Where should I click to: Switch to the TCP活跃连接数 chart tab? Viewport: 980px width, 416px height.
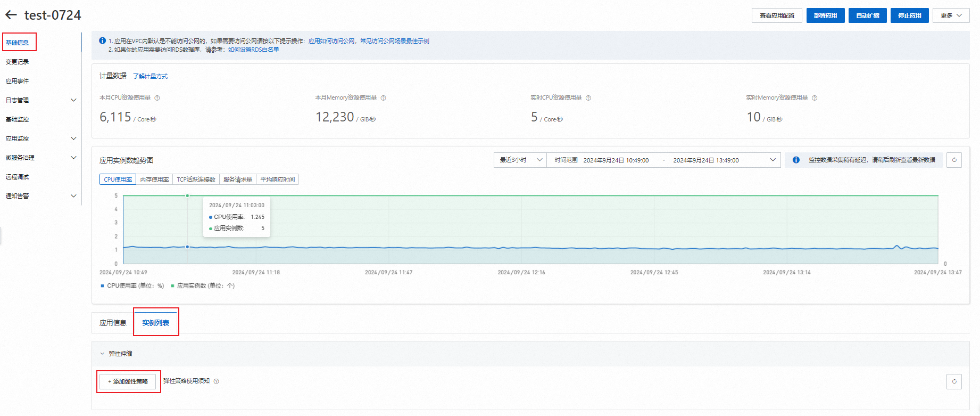pos(196,180)
